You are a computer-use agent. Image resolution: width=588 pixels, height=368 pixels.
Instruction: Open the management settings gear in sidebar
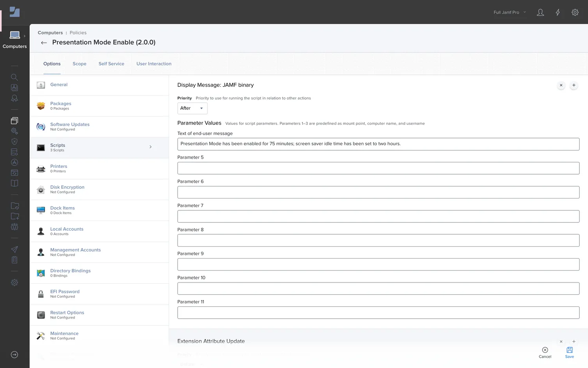tap(15, 282)
